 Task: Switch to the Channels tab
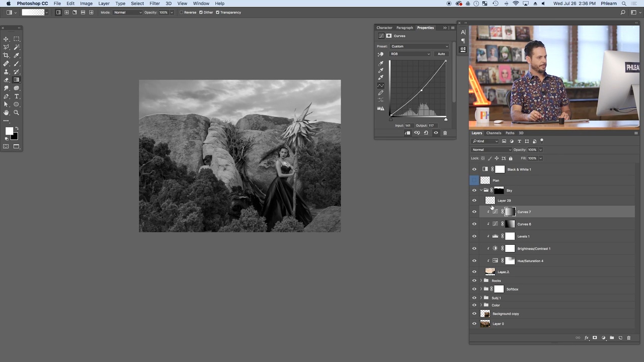coord(494,133)
